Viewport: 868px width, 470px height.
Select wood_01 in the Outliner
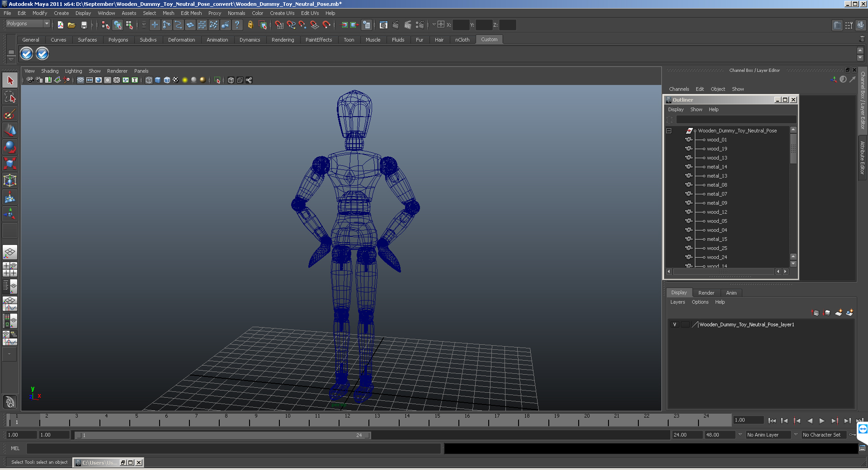click(717, 140)
